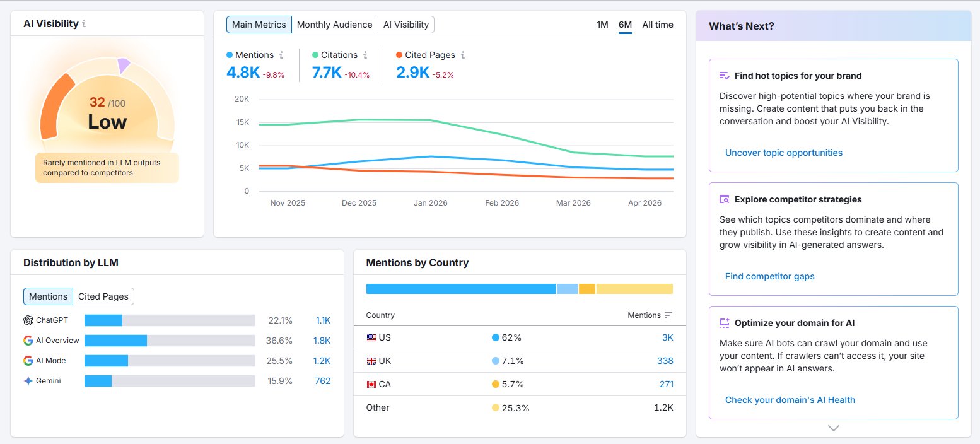Show info tooltip next to Cited Pages metric
This screenshot has height=444, width=980.
pos(463,55)
